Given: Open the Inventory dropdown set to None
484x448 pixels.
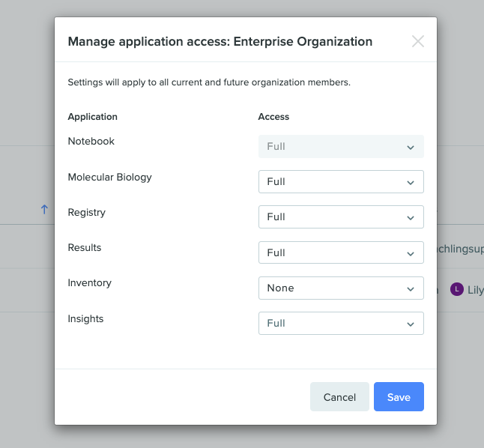Looking at the screenshot, I should click(341, 288).
